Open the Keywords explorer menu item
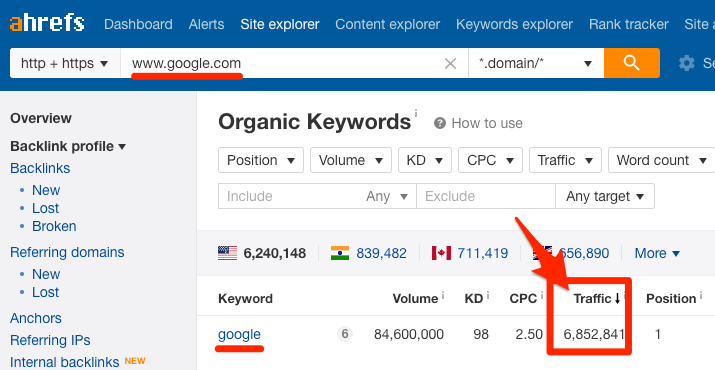715x370 pixels. click(514, 24)
